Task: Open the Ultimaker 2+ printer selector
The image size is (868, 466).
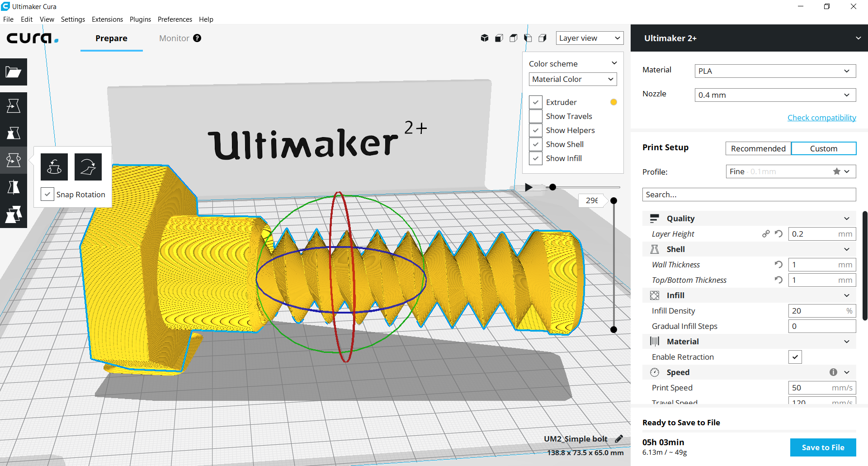Action: point(749,38)
